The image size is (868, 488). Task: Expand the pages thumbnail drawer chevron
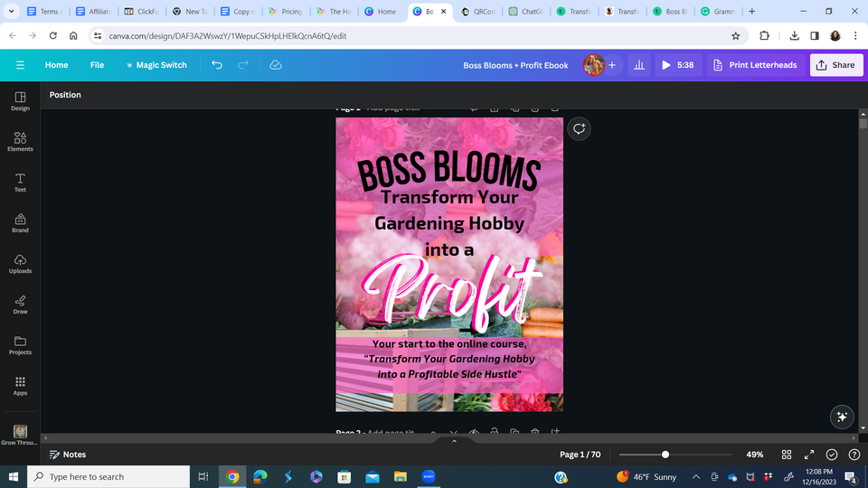(454, 441)
